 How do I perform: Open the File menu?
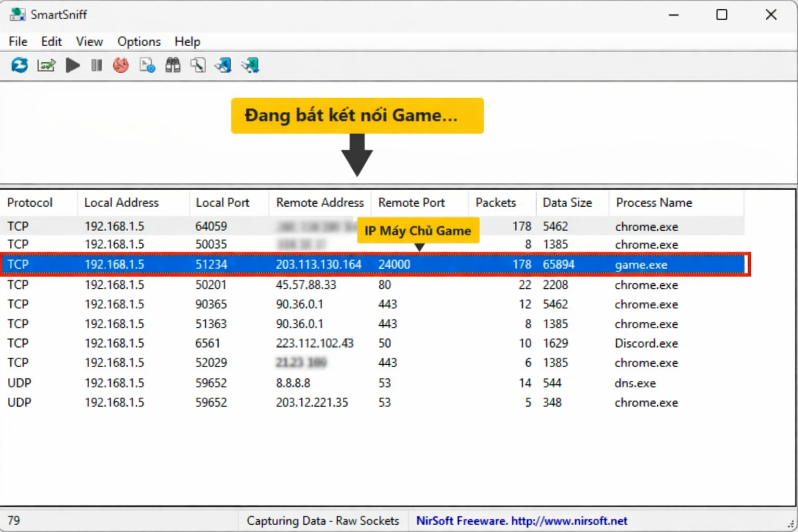click(17, 42)
